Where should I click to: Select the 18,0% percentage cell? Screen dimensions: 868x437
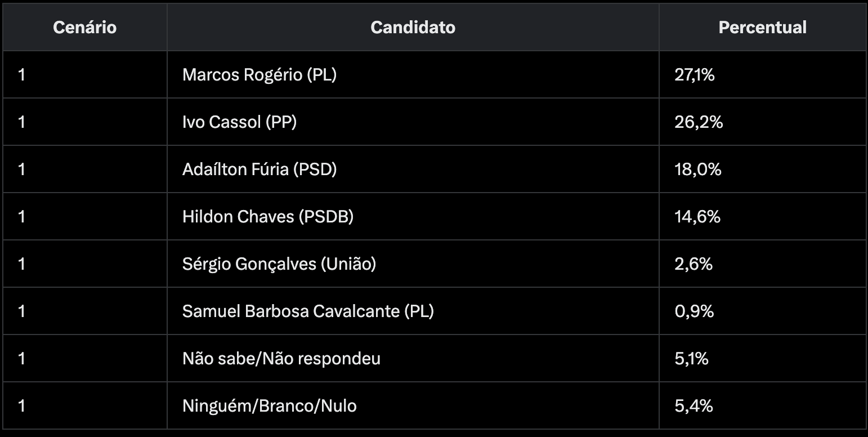coord(698,170)
